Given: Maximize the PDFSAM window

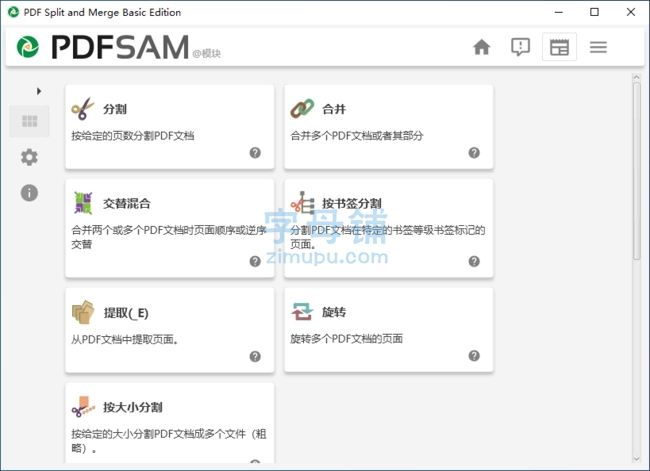Looking at the screenshot, I should (594, 12).
